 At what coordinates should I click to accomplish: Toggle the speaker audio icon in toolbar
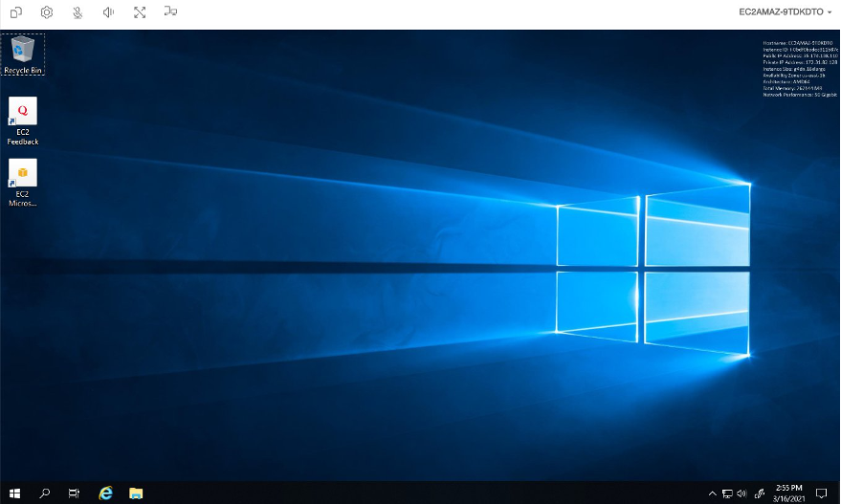coord(108,11)
